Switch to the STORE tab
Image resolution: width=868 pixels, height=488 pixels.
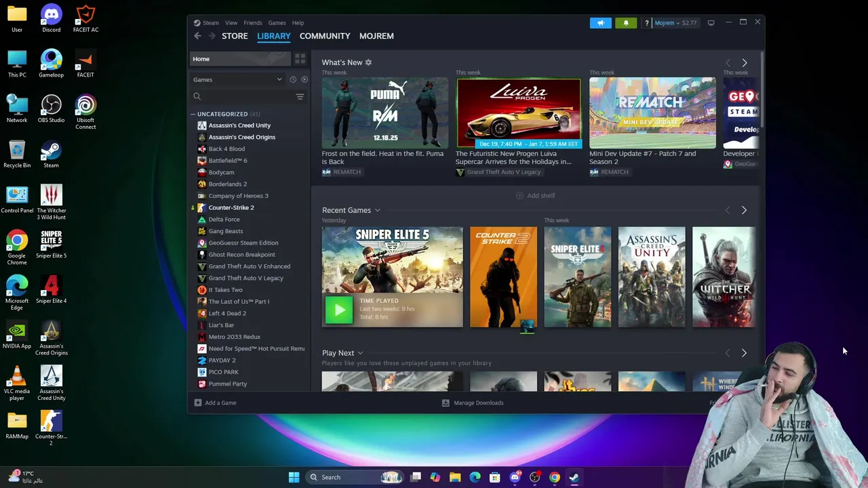[235, 36]
